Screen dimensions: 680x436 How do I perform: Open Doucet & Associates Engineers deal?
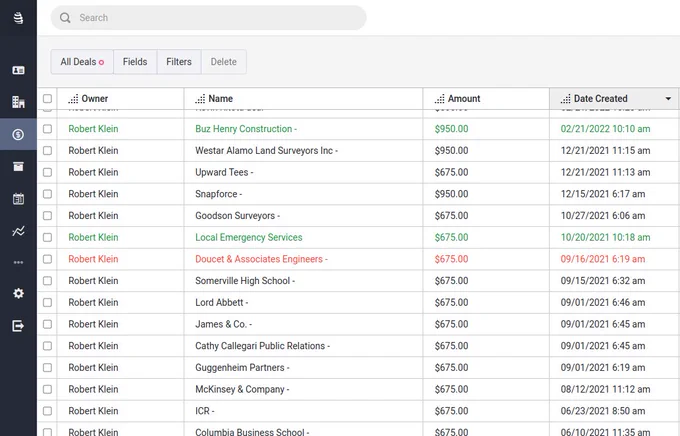click(261, 259)
